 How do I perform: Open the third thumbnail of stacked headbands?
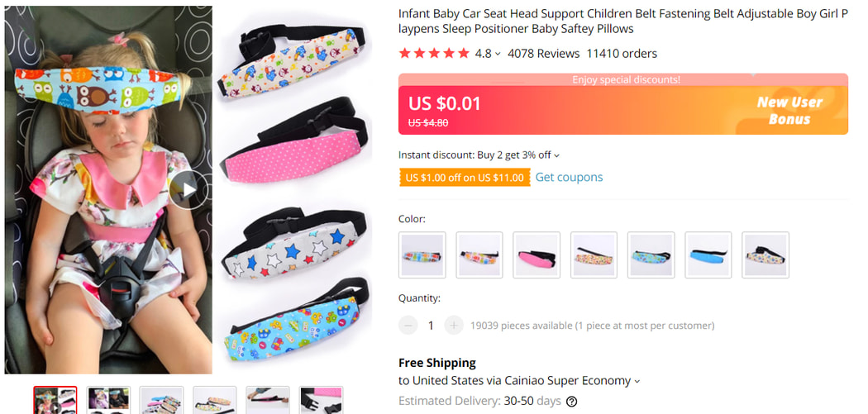[x=161, y=400]
